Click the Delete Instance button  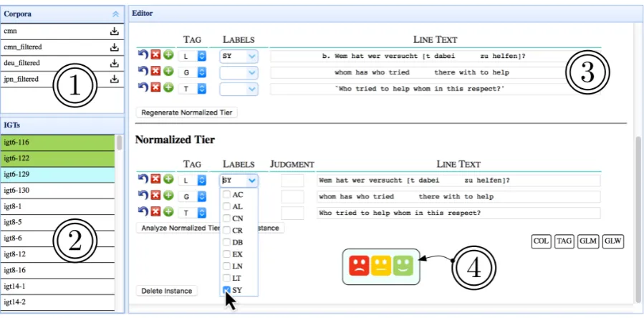pyautogui.click(x=167, y=291)
